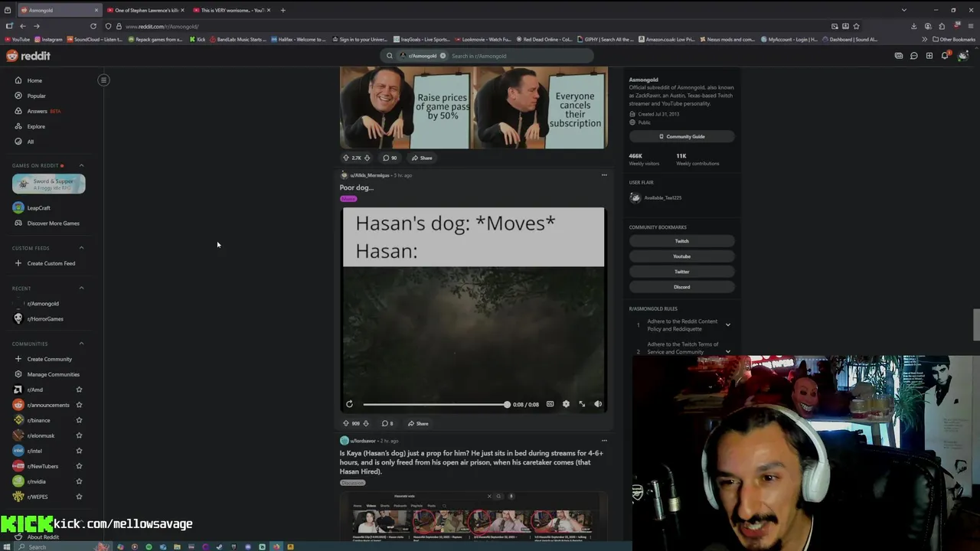Viewport: 980px width, 551px height.
Task: Open Popular in the Reddit sidebar
Action: 36,96
